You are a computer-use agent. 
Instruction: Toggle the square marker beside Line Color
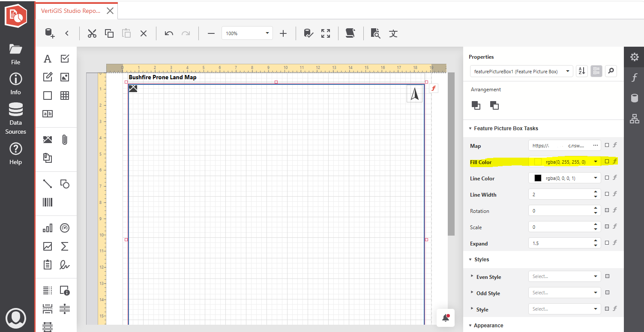tap(607, 178)
